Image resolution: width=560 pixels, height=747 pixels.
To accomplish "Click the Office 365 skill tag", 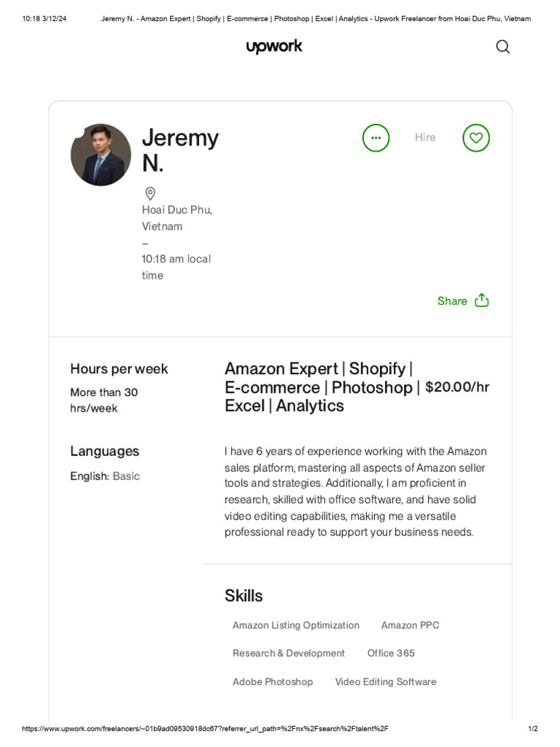I will 391,653.
